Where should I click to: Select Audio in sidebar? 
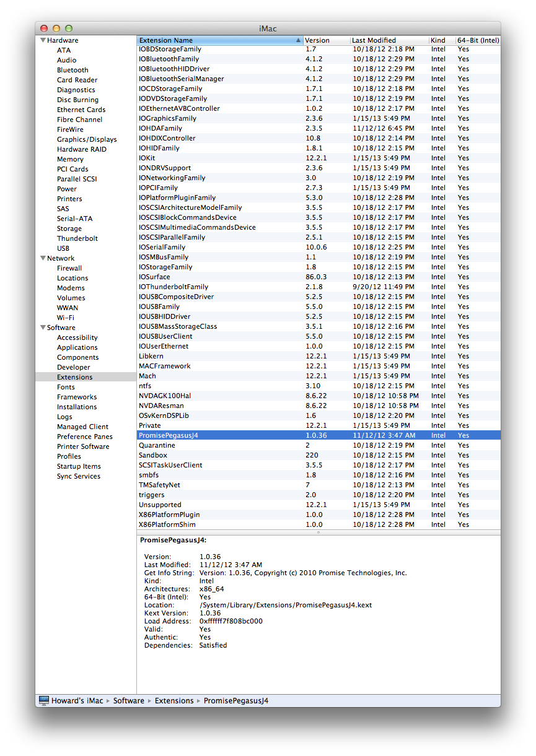point(67,60)
